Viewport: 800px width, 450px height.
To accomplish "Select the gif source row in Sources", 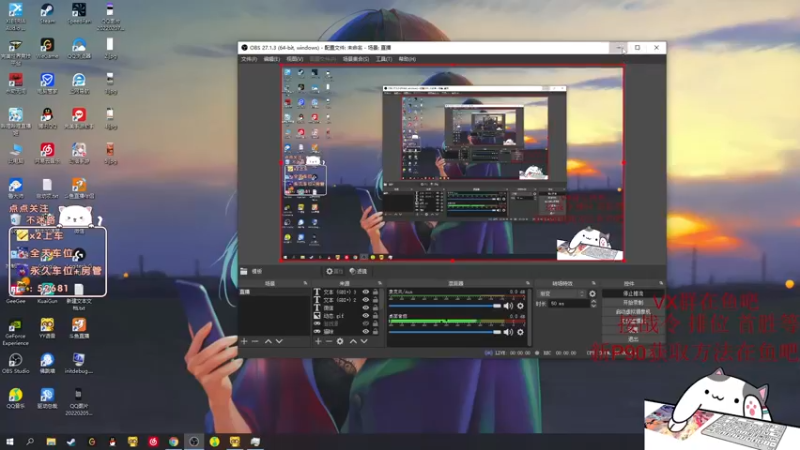I will click(x=347, y=316).
